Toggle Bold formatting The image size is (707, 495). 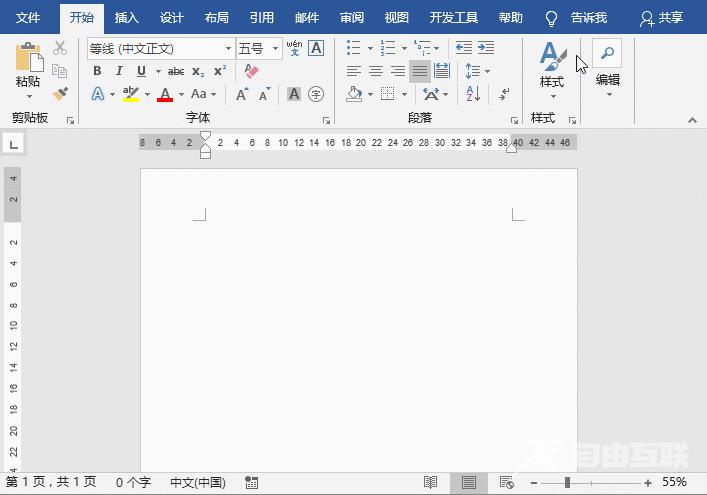coord(97,71)
